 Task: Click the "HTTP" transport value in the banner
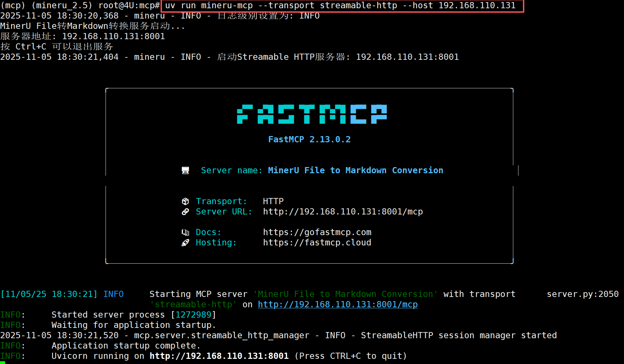click(x=273, y=201)
